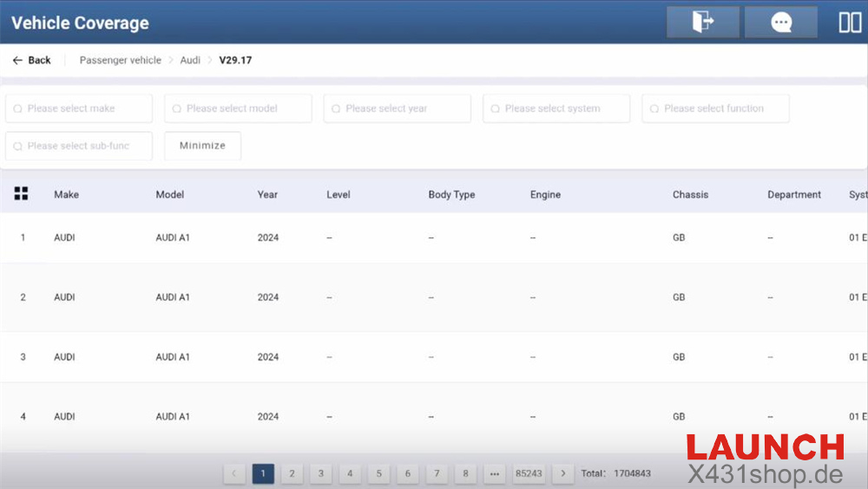Select AUDI A1 model in row 3

point(173,357)
